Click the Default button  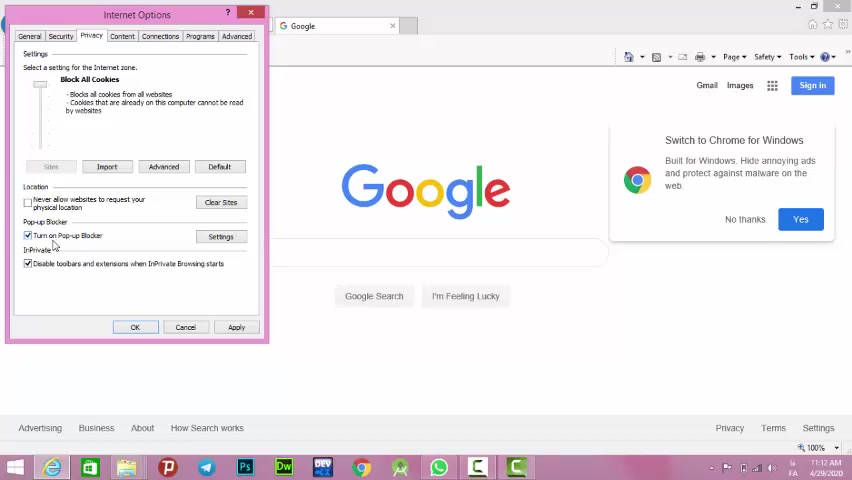click(220, 167)
